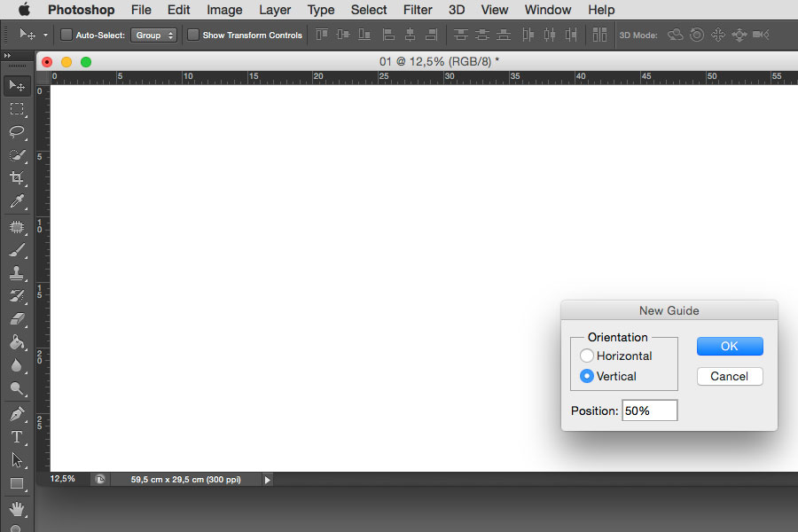This screenshot has width=798, height=532.
Task: Select the Path Selection tool
Action: coord(17,460)
